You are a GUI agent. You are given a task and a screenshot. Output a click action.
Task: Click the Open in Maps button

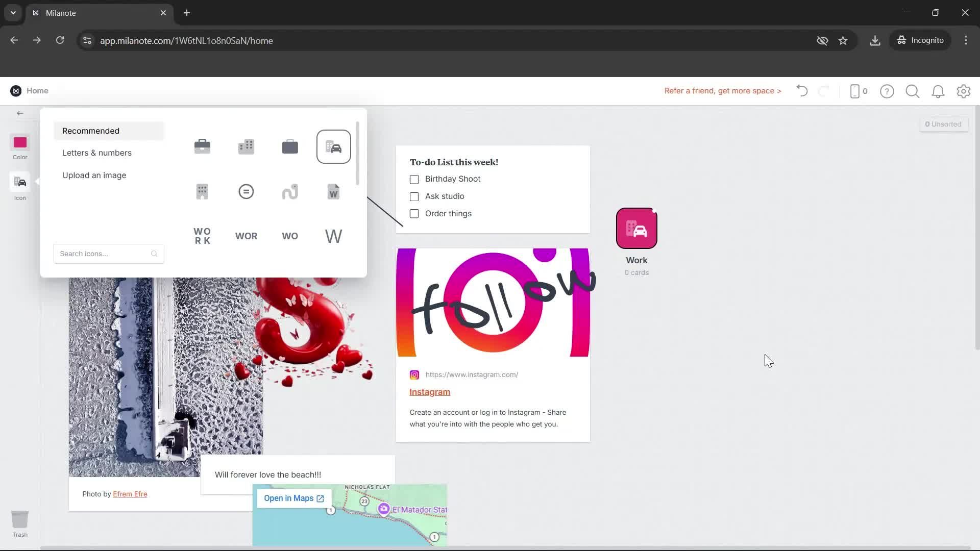(293, 498)
